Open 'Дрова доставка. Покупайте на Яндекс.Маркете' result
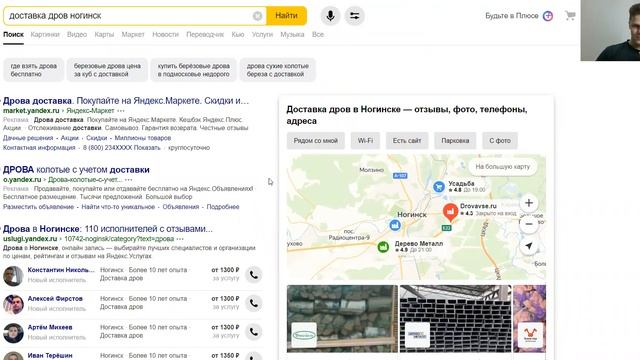 click(126, 101)
